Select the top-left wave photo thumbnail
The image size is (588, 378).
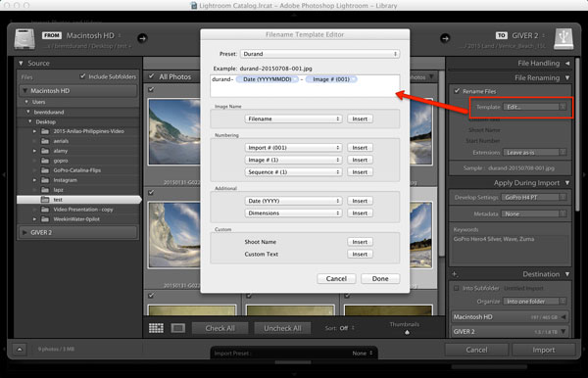173,132
